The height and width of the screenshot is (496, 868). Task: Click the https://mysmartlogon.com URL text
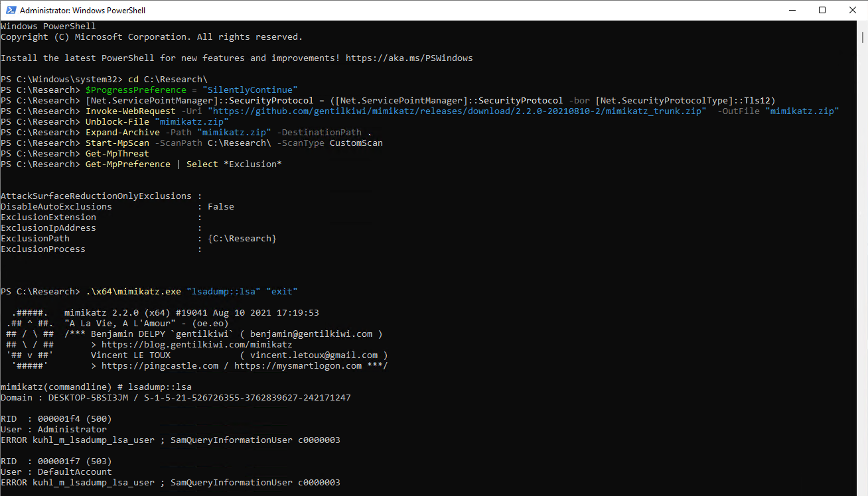tap(298, 366)
